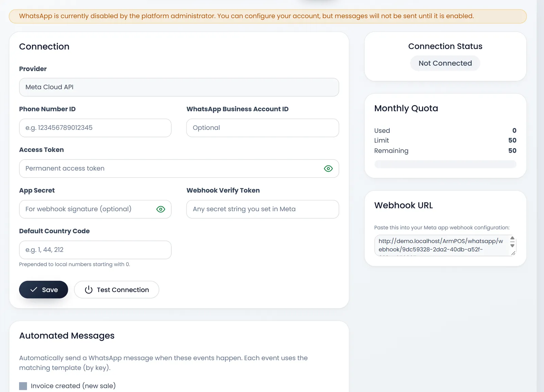Click into the WhatsApp Business Account ID field
The height and width of the screenshot is (392, 544).
coord(262,128)
